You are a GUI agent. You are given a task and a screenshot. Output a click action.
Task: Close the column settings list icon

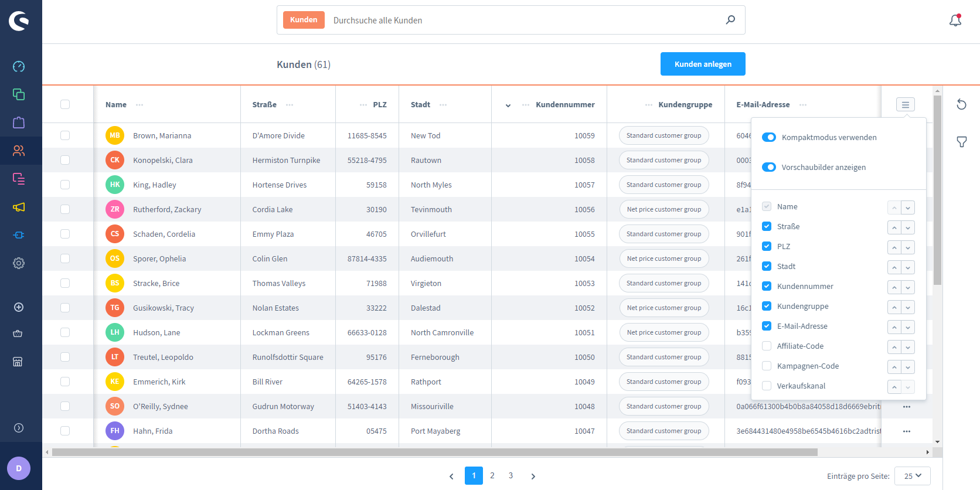(906, 104)
